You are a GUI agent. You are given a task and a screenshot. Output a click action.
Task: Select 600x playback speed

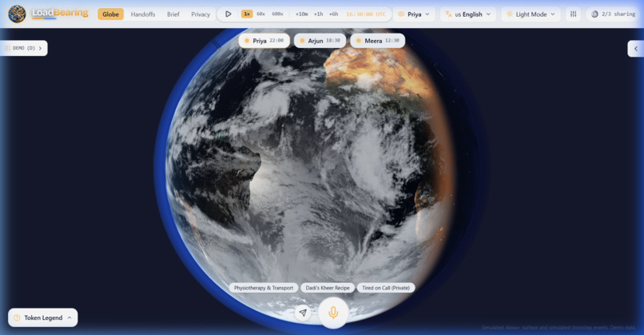pos(277,14)
